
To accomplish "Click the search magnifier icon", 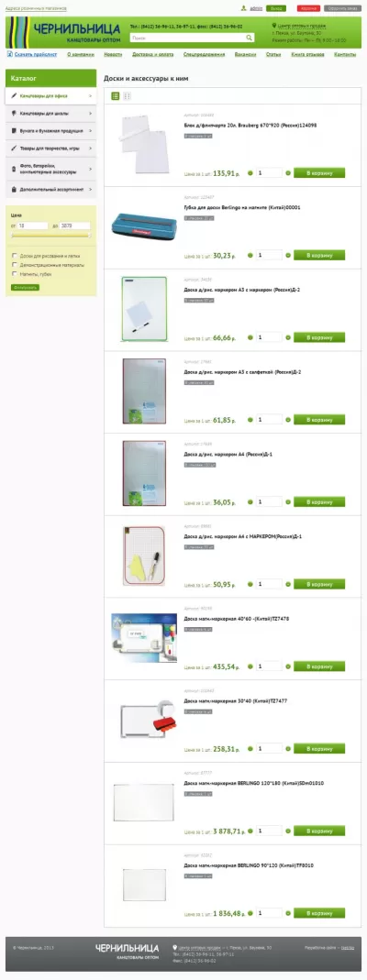I will click(x=250, y=38).
